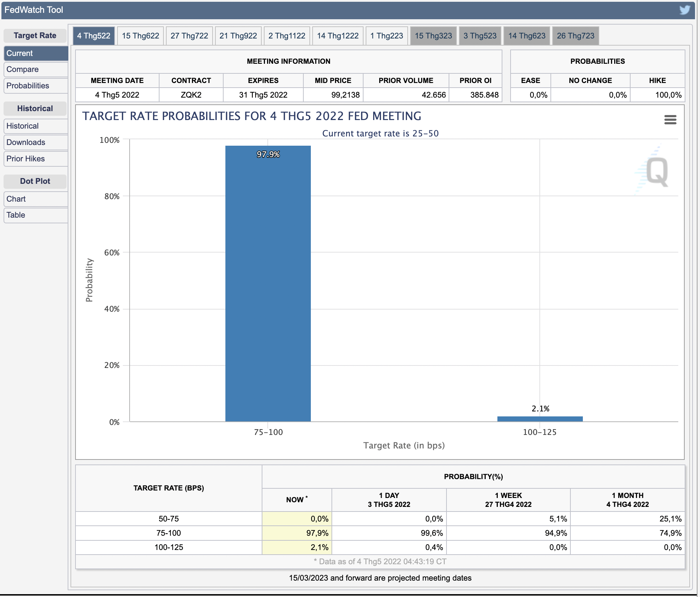Click the highlighted 2,1% NOW cell
The width and height of the screenshot is (700, 597).
[x=297, y=547]
